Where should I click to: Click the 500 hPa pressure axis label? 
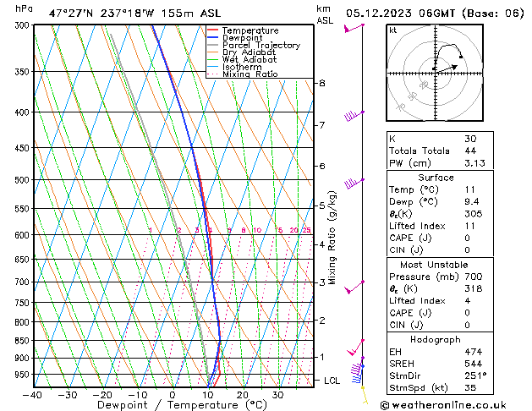click(x=22, y=180)
